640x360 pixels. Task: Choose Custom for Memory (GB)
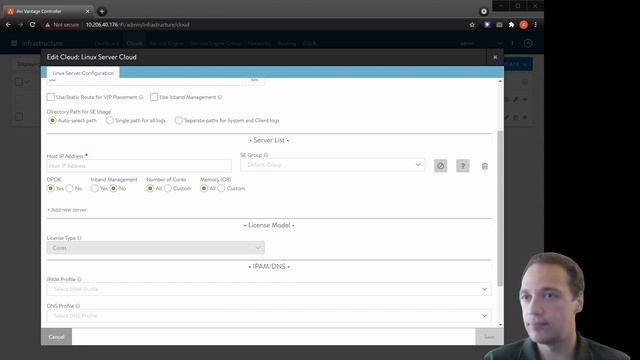point(221,188)
